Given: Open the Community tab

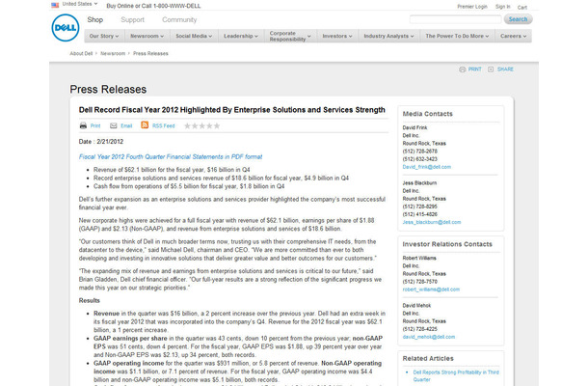Looking at the screenshot, I should click(x=179, y=20).
